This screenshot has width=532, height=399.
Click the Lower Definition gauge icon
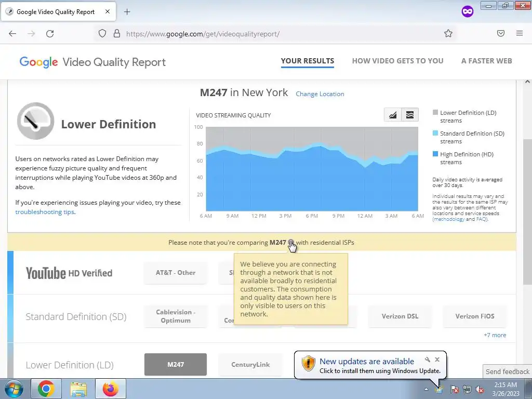point(35,121)
